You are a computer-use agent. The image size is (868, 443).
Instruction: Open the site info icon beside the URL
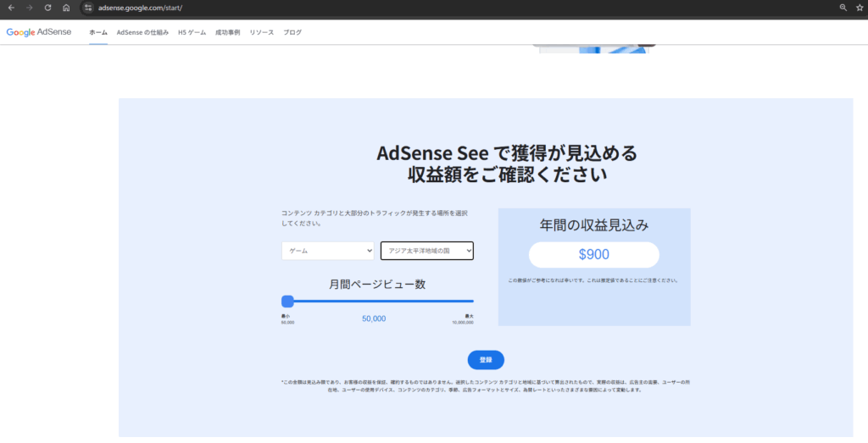[87, 8]
